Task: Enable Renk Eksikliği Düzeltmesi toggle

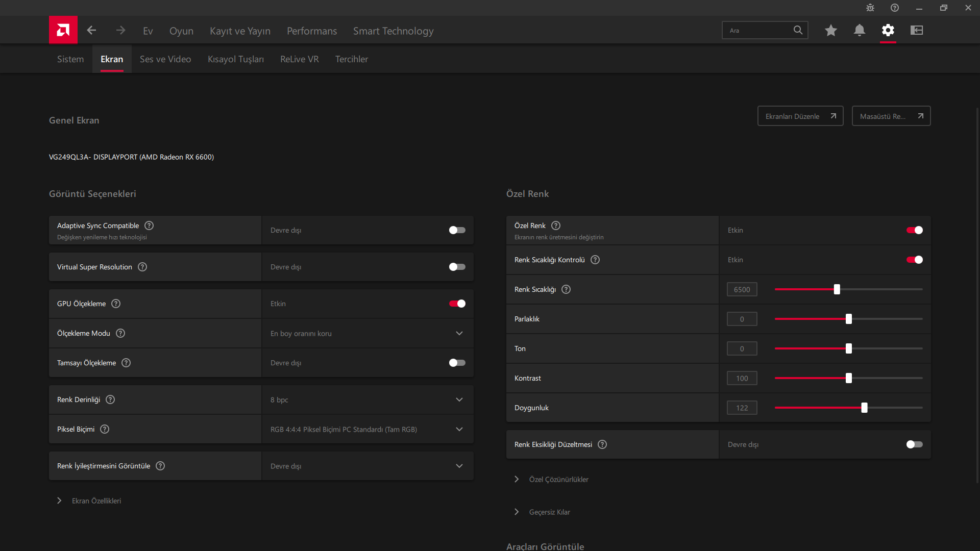Action: pos(914,444)
